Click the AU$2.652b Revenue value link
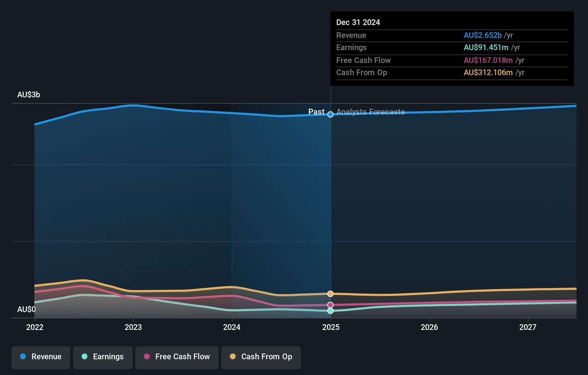 (483, 35)
